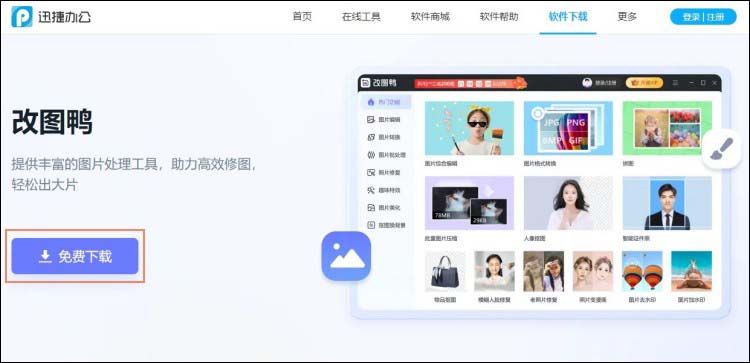Screen dimensions: 750x363
Task: Select the 软件下载 nav tab
Action: 568,17
